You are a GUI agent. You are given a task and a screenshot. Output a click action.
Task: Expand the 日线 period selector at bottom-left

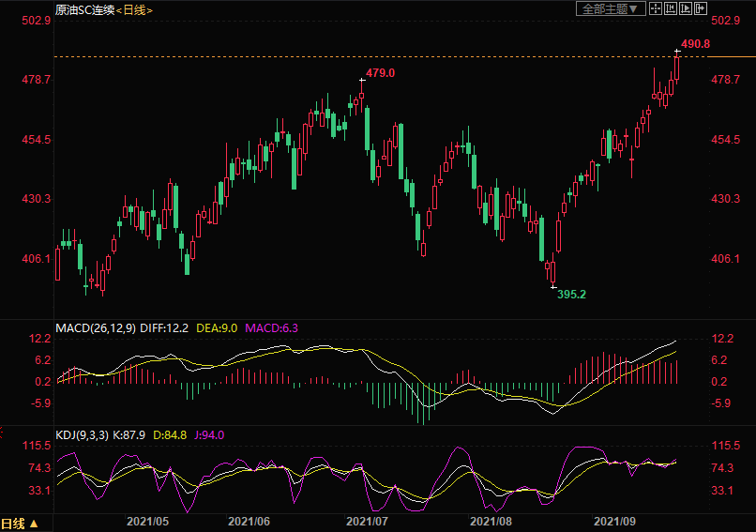tap(20, 524)
